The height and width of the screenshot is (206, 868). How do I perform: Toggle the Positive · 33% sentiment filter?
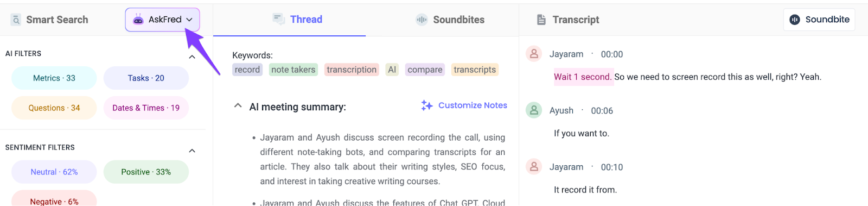point(146,172)
